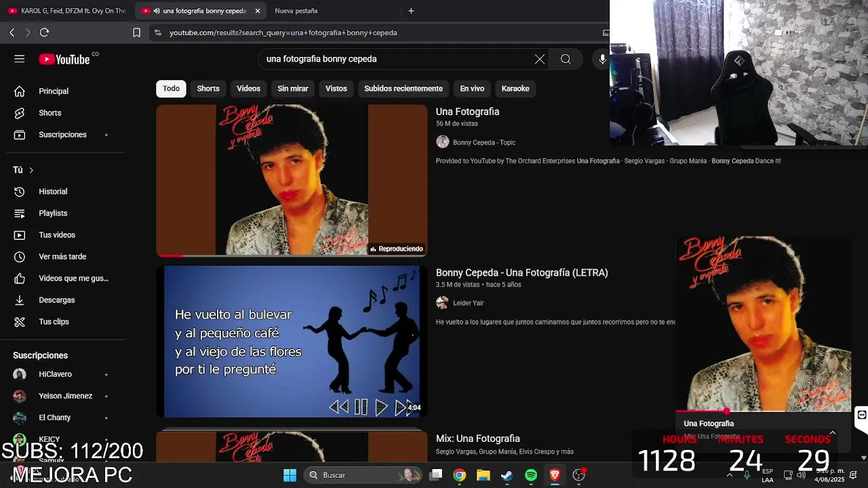Open Suscripciones in the sidebar

62,134
